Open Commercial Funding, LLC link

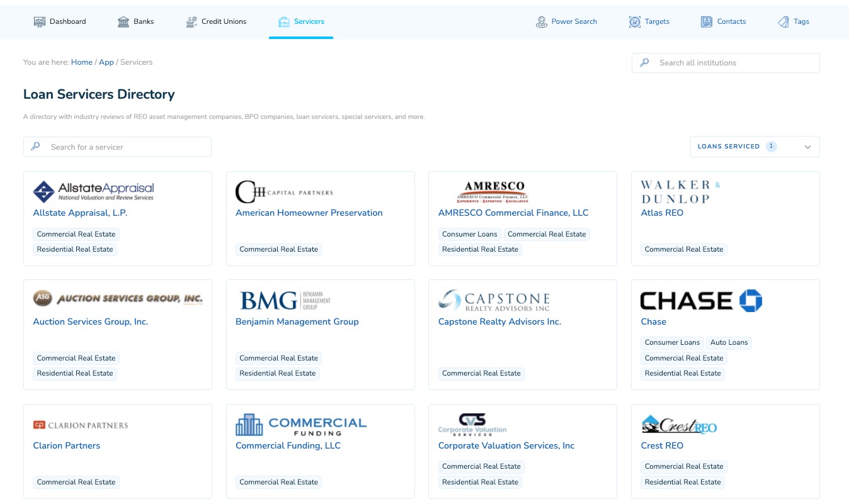click(288, 445)
